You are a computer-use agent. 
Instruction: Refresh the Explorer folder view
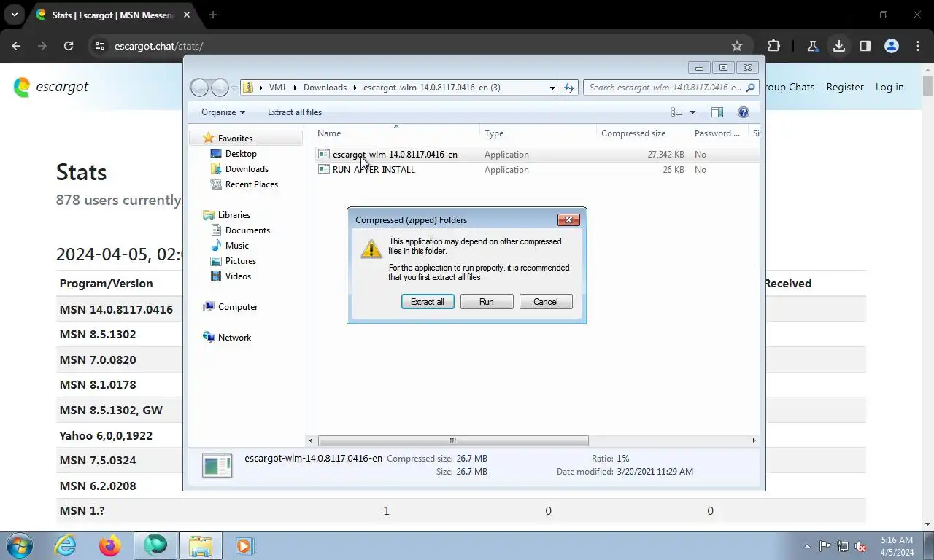(569, 87)
